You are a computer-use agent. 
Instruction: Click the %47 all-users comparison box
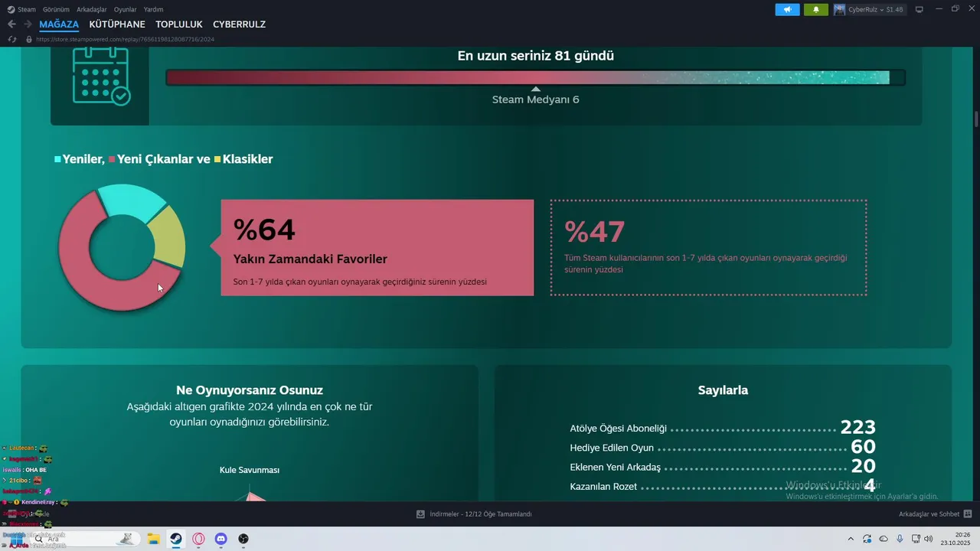point(708,247)
